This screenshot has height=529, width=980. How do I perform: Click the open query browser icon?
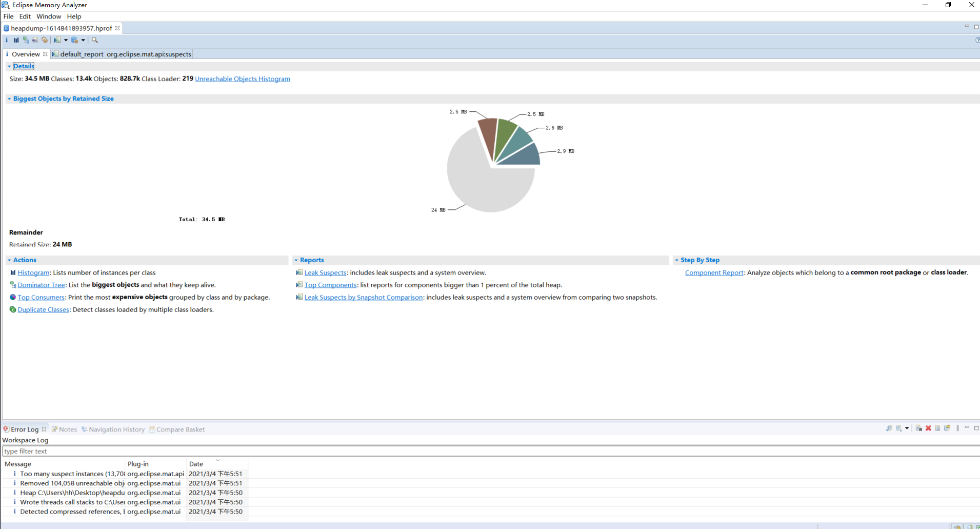[75, 40]
